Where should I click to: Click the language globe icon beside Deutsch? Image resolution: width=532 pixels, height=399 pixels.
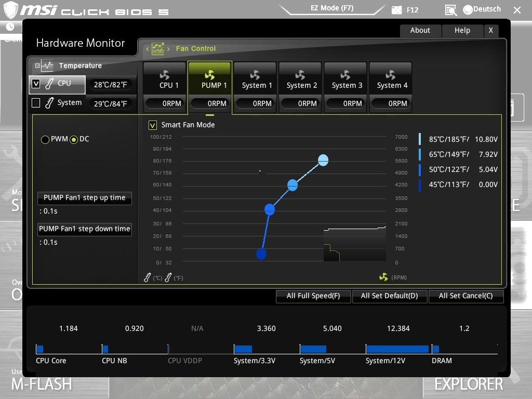(x=468, y=9)
